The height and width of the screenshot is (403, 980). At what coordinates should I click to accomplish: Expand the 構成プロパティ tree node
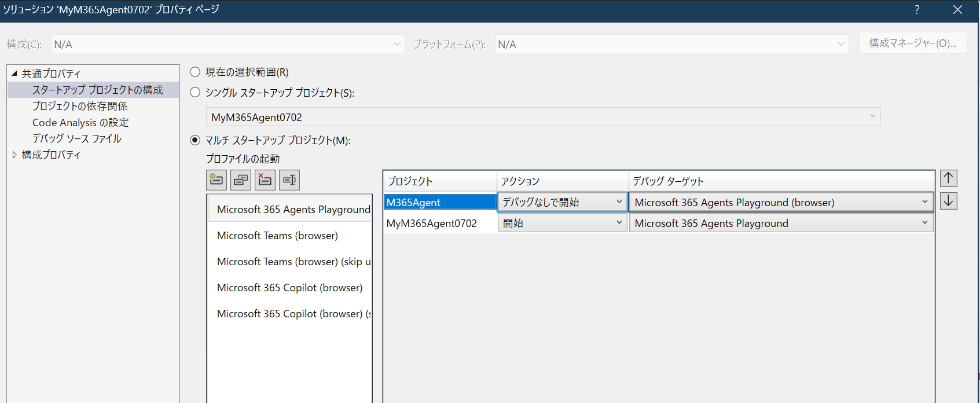tap(14, 155)
